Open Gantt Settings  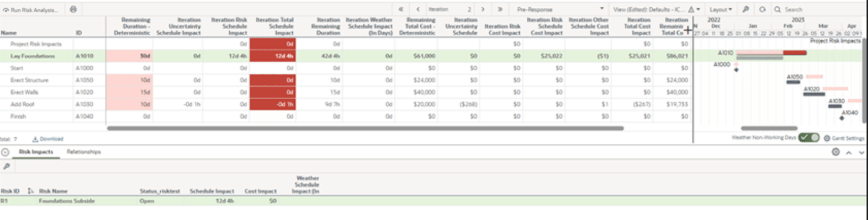[844, 138]
